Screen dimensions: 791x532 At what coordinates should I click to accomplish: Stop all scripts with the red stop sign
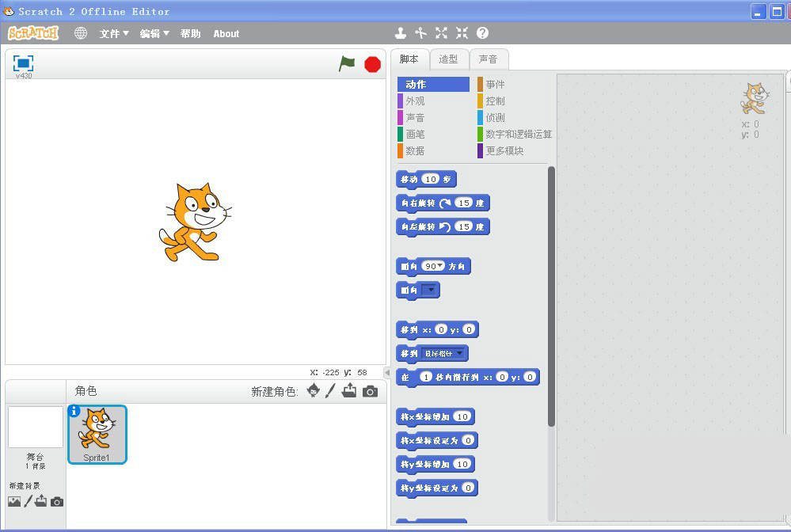tap(371, 64)
